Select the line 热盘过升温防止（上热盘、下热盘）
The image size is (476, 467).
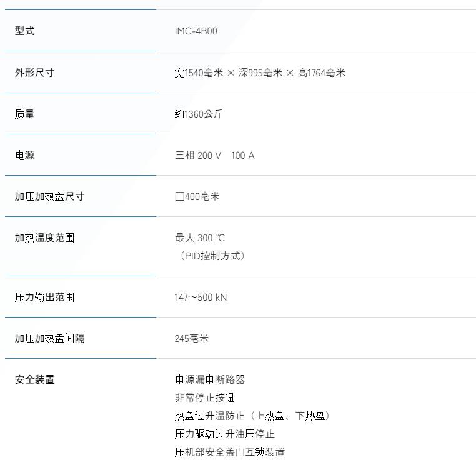[x=252, y=416]
